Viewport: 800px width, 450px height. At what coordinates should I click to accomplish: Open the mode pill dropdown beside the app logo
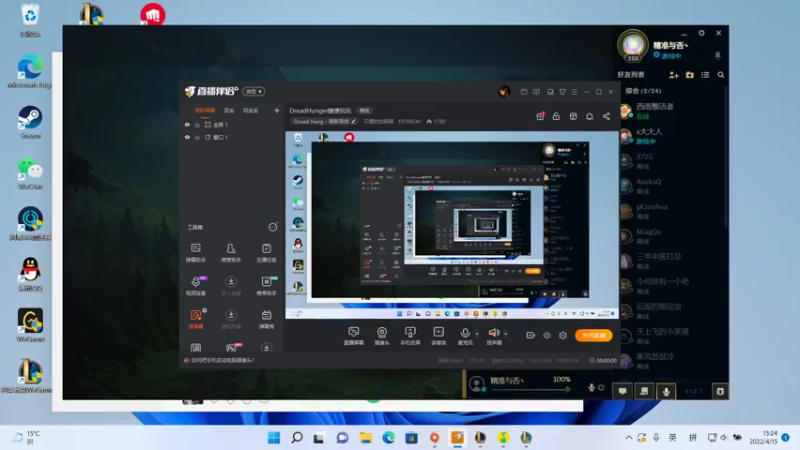(x=254, y=91)
